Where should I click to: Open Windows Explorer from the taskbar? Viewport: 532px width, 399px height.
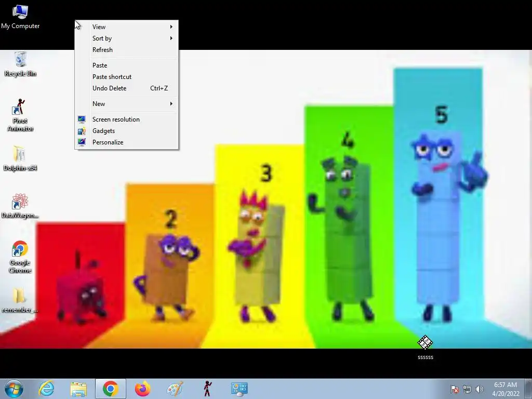coord(78,389)
